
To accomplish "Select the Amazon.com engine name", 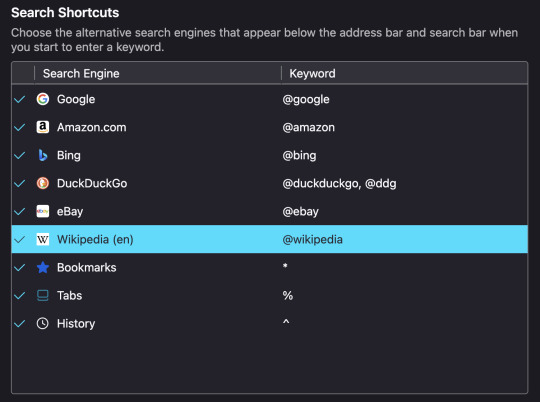I will (92, 127).
